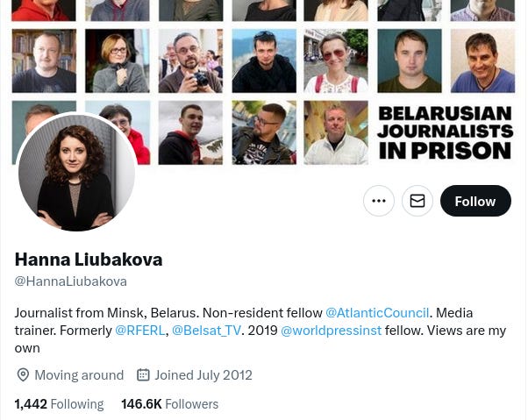Open the @RFERL mention link
The width and height of the screenshot is (528, 420).
pyautogui.click(x=139, y=331)
